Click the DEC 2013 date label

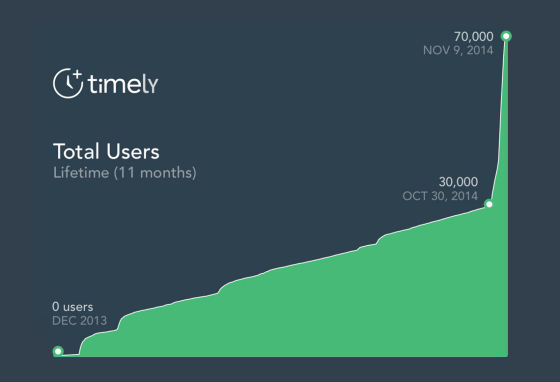(x=79, y=321)
